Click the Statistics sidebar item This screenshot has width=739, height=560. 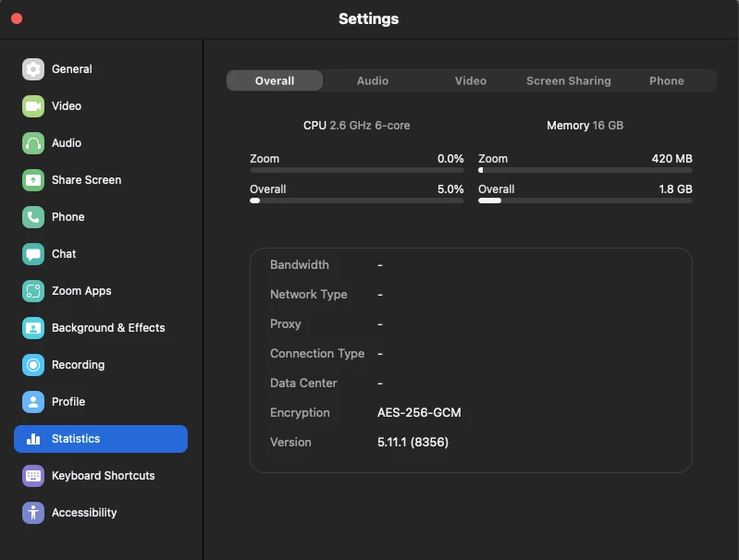(x=101, y=439)
